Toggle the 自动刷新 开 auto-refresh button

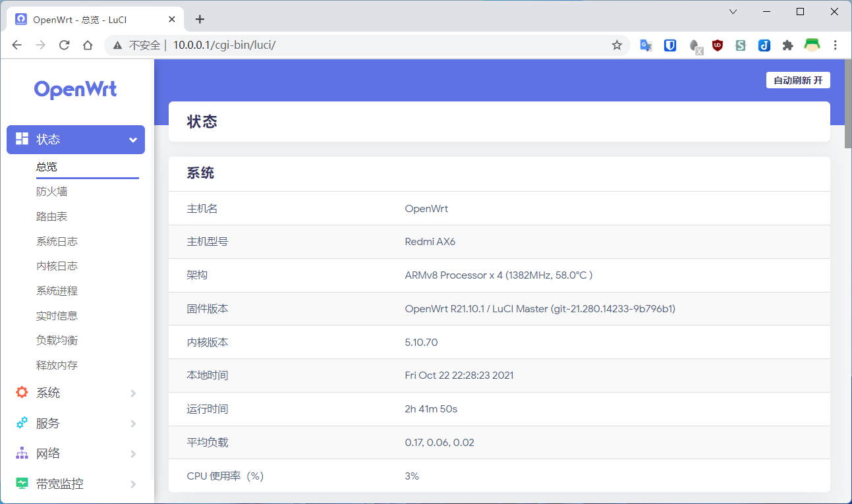click(798, 80)
